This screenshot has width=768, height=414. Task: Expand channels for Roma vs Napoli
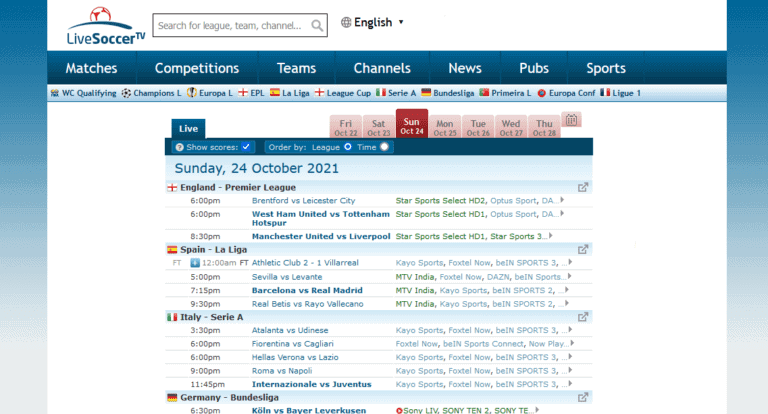click(x=570, y=370)
